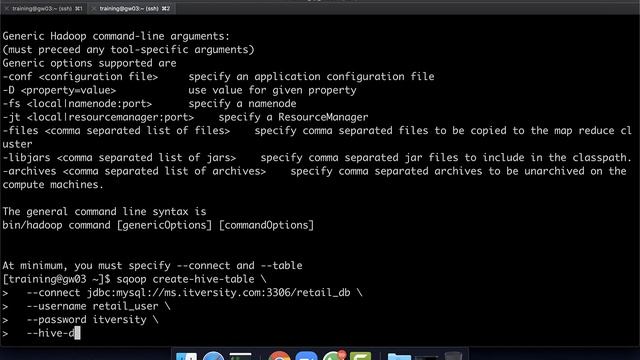Click the '[training@gw03 ~]$' prompt

tap(56, 279)
